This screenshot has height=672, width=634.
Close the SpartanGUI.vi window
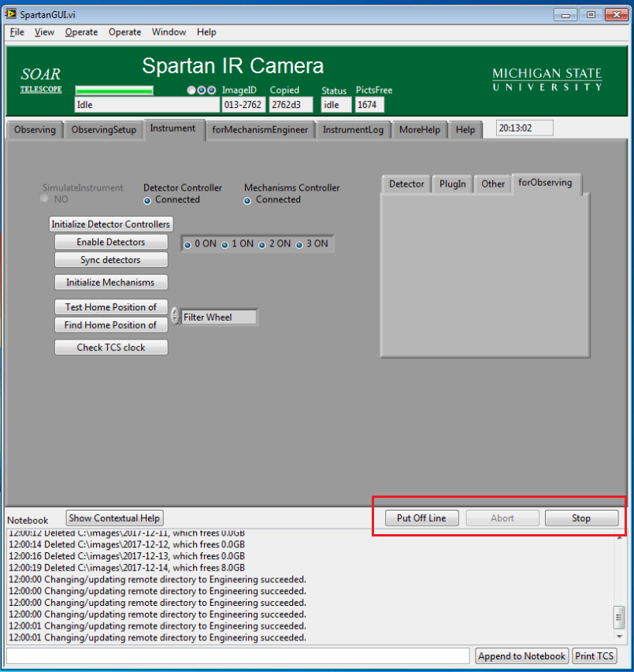click(x=617, y=14)
